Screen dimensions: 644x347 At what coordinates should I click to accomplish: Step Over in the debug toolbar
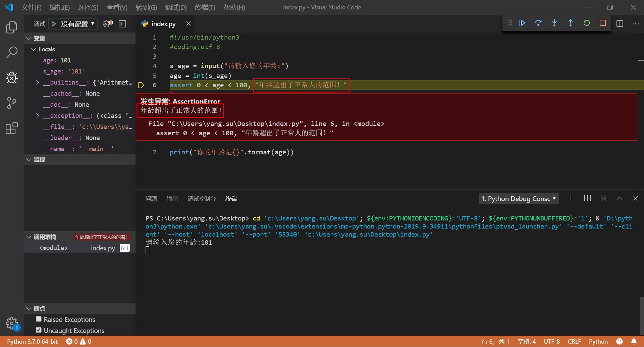pyautogui.click(x=538, y=23)
